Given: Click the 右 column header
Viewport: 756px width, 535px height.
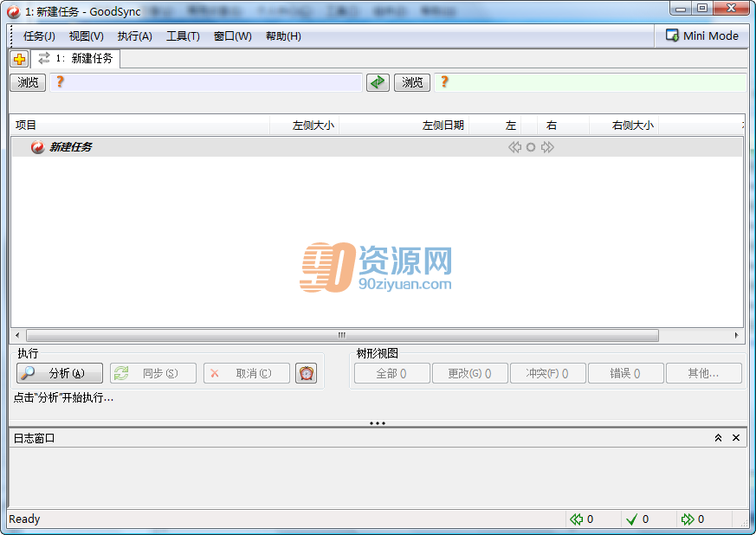Looking at the screenshot, I should pos(563,126).
